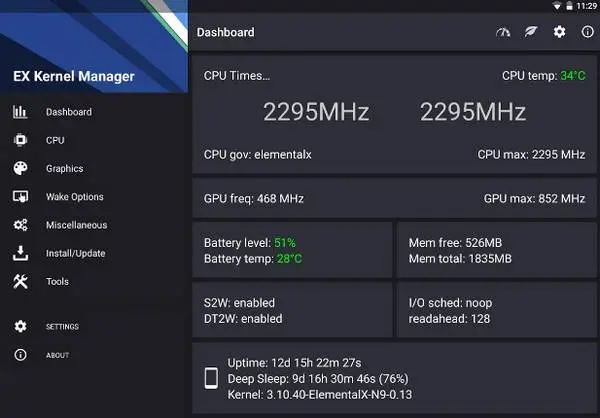Tap the Graphics palette icon
Image resolution: width=600 pixels, height=418 pixels.
[x=20, y=168]
